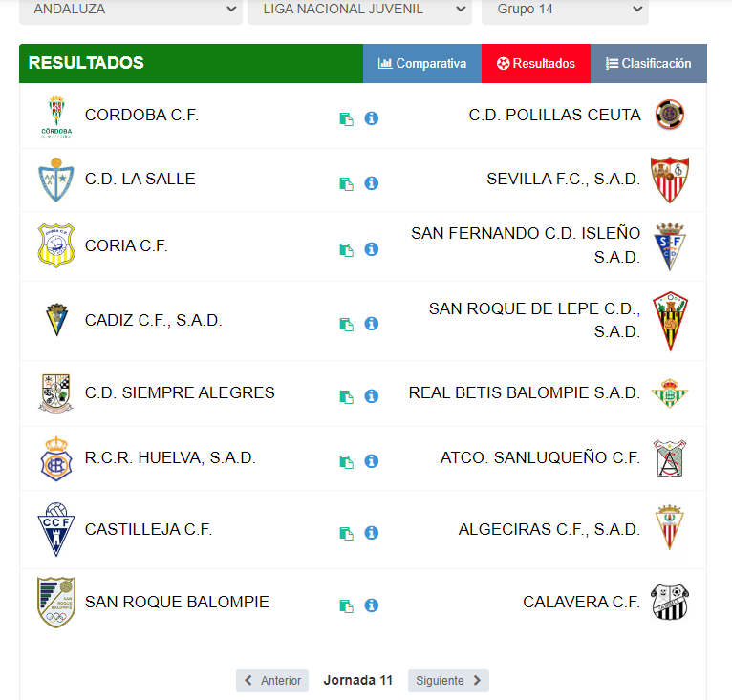This screenshot has width=732, height=700.
Task: Show info for R.C.R. Huelva match
Action: pyautogui.click(x=372, y=461)
